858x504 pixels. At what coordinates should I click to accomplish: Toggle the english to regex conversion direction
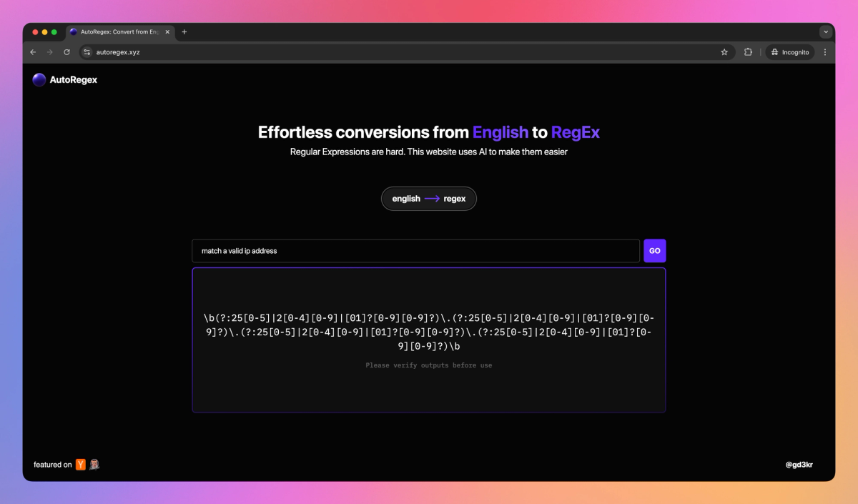coord(428,198)
